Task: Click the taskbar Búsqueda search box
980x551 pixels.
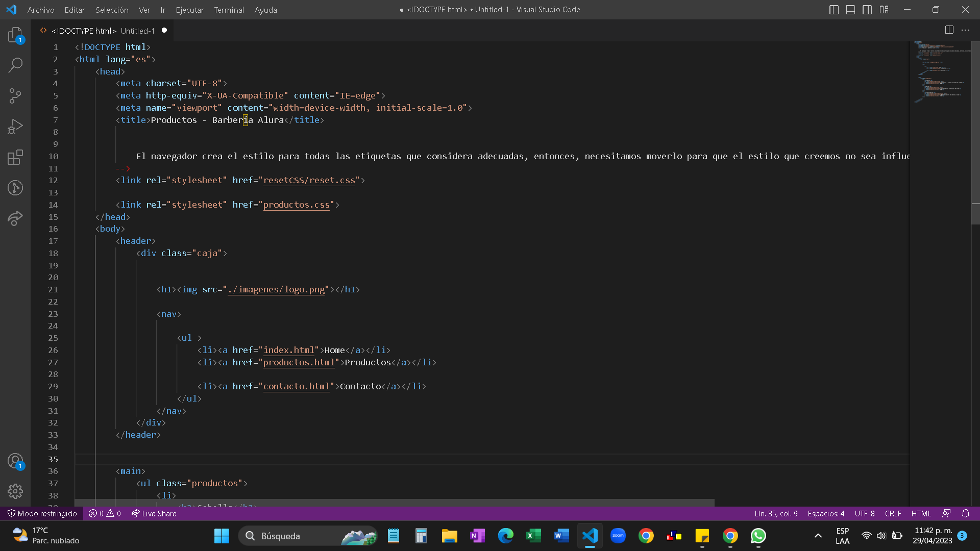Action: click(x=308, y=536)
